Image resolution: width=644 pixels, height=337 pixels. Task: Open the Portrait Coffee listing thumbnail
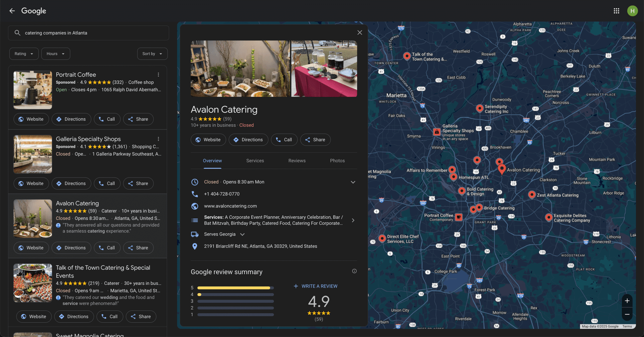pos(33,90)
